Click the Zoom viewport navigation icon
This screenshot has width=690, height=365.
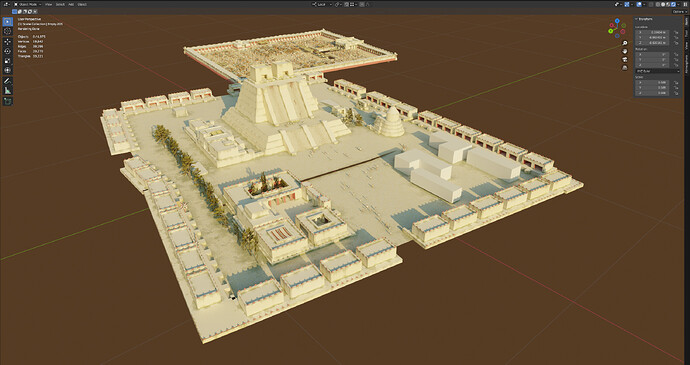(625, 43)
